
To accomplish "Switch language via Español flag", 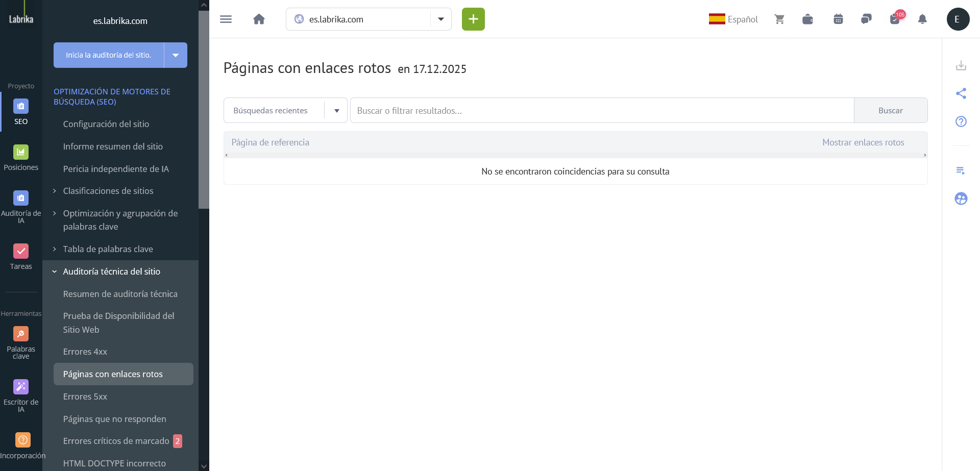I will coord(733,19).
